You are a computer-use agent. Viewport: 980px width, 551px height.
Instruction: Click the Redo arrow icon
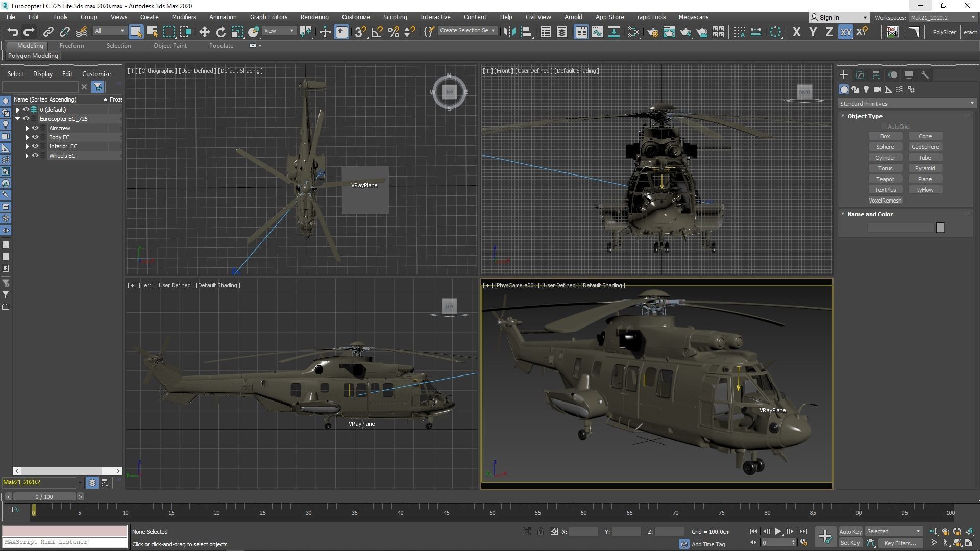pyautogui.click(x=29, y=32)
